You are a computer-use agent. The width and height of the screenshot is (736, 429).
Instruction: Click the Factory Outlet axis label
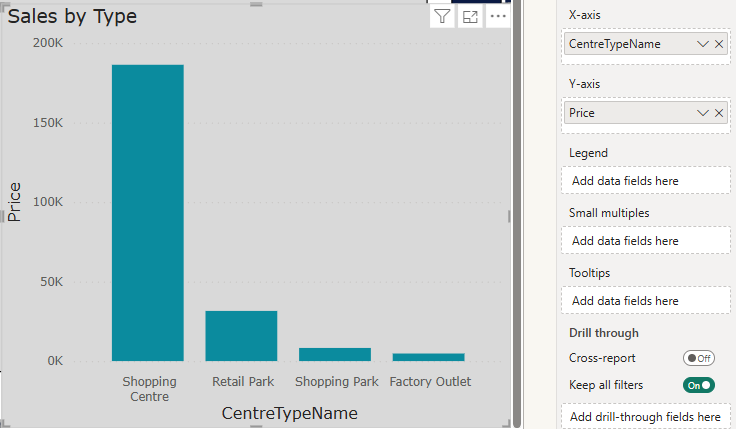coord(430,382)
